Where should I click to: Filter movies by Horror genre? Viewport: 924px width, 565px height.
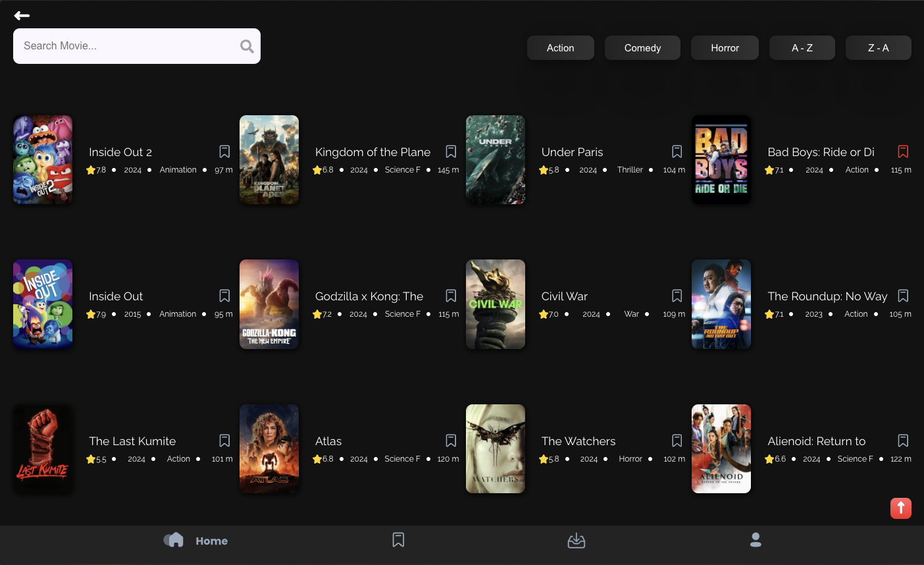point(725,48)
